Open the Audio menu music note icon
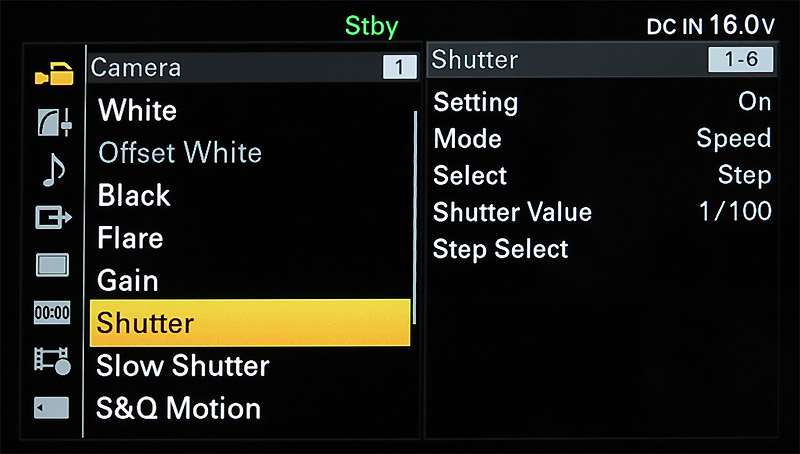The width and height of the screenshot is (800, 454). 54,169
